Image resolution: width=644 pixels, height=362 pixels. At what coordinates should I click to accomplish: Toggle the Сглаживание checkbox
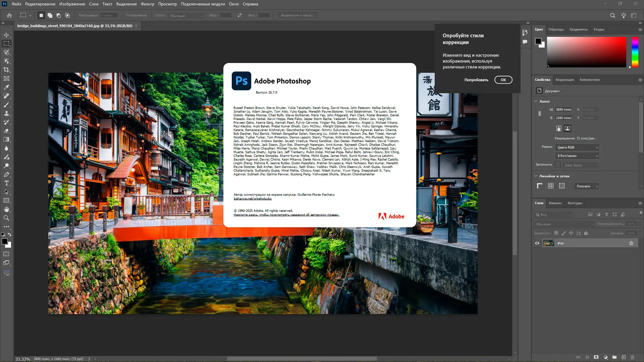coord(123,15)
